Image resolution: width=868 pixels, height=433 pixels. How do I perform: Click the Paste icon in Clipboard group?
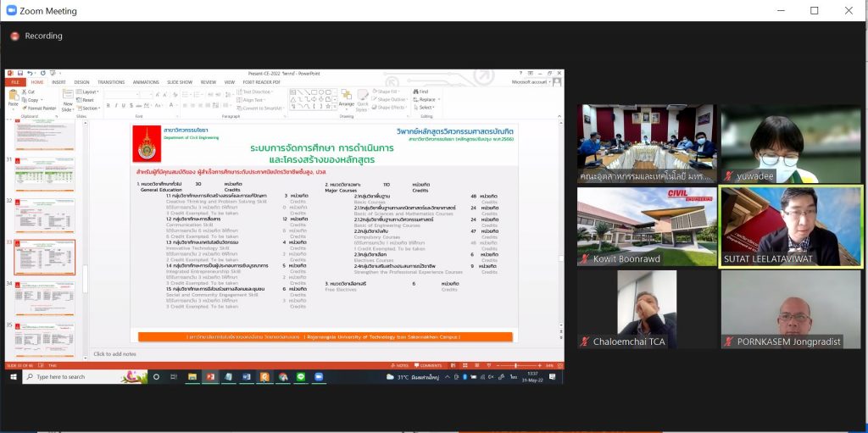pyautogui.click(x=13, y=98)
